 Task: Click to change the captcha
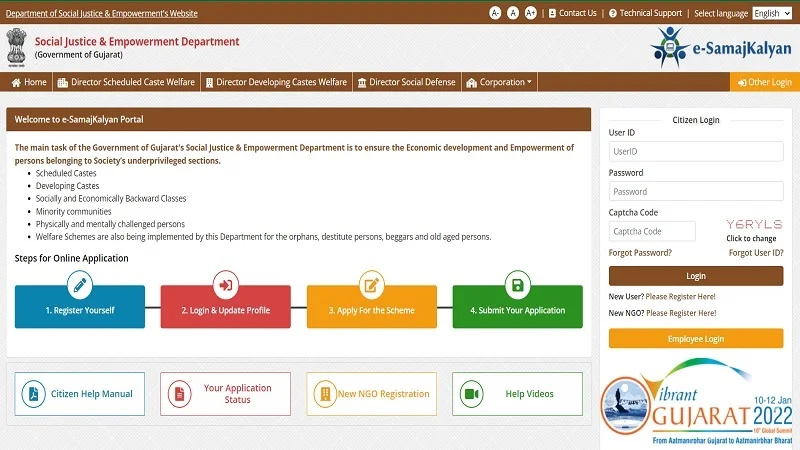click(751, 238)
